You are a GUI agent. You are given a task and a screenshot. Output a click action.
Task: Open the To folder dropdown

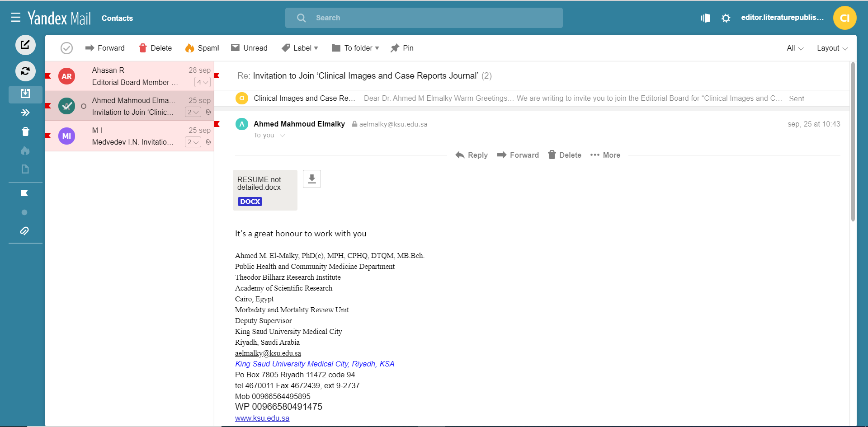(355, 48)
